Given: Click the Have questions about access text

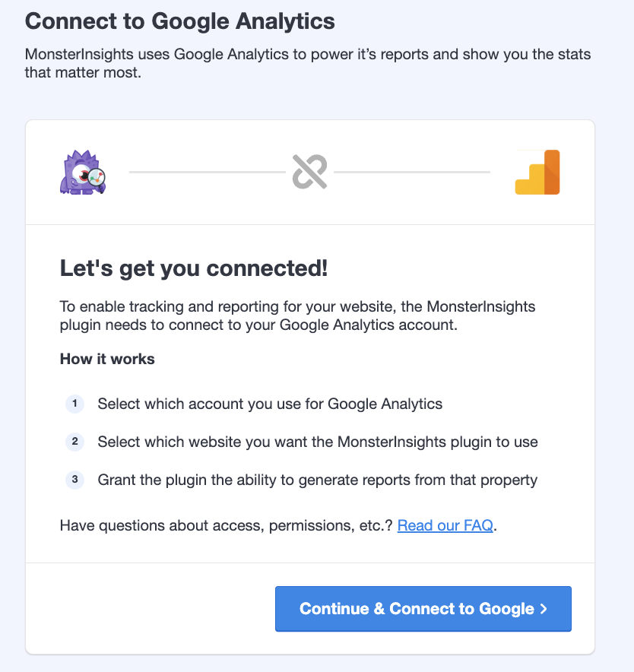Looking at the screenshot, I should pos(227,525).
